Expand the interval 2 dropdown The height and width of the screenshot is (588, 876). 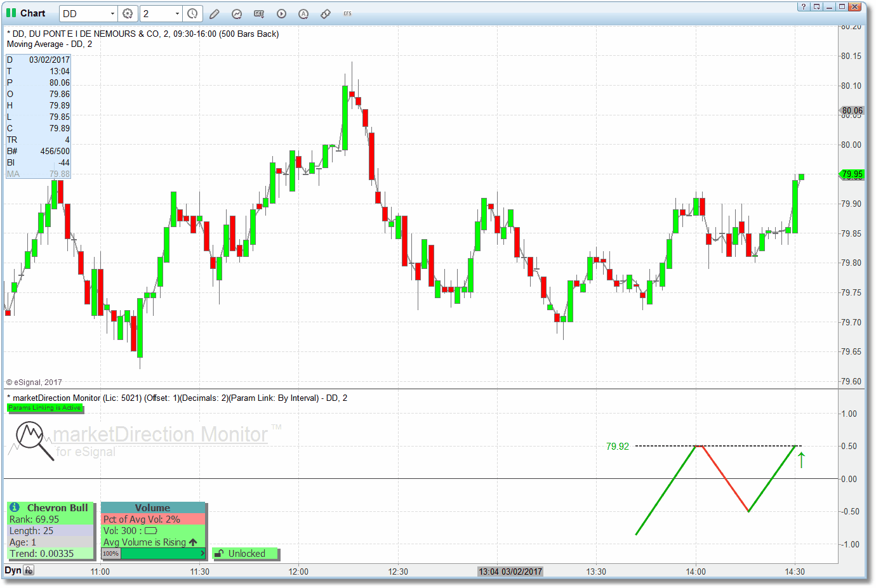177,13
